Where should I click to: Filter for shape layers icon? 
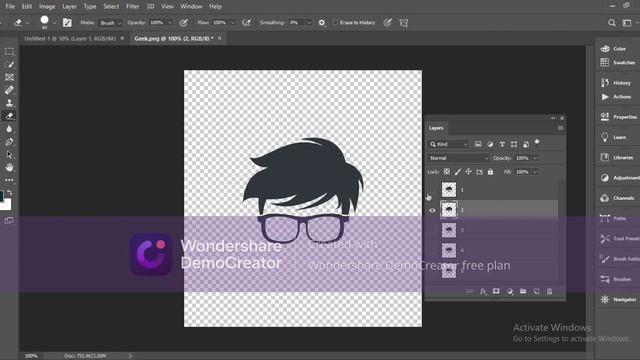514,144
